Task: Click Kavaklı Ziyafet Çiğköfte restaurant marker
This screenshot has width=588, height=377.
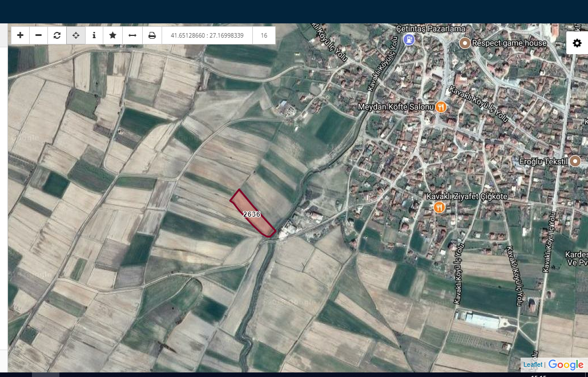Action: click(439, 207)
